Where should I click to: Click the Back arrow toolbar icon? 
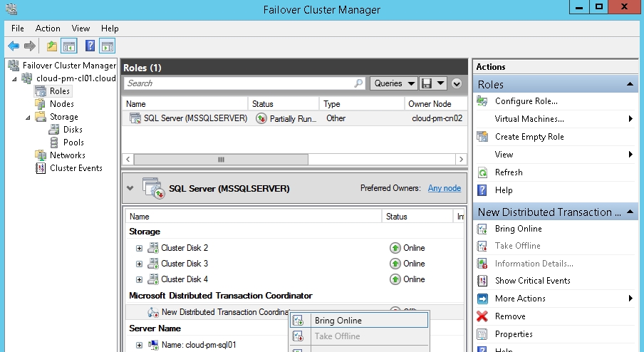click(x=14, y=46)
